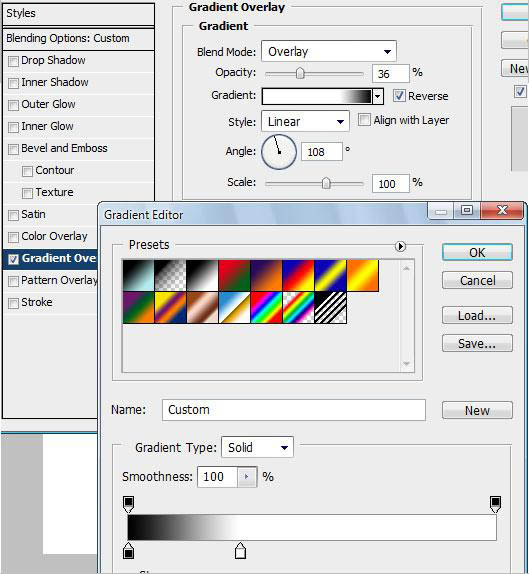Select the black-to-cyan gradient preset

[138, 276]
